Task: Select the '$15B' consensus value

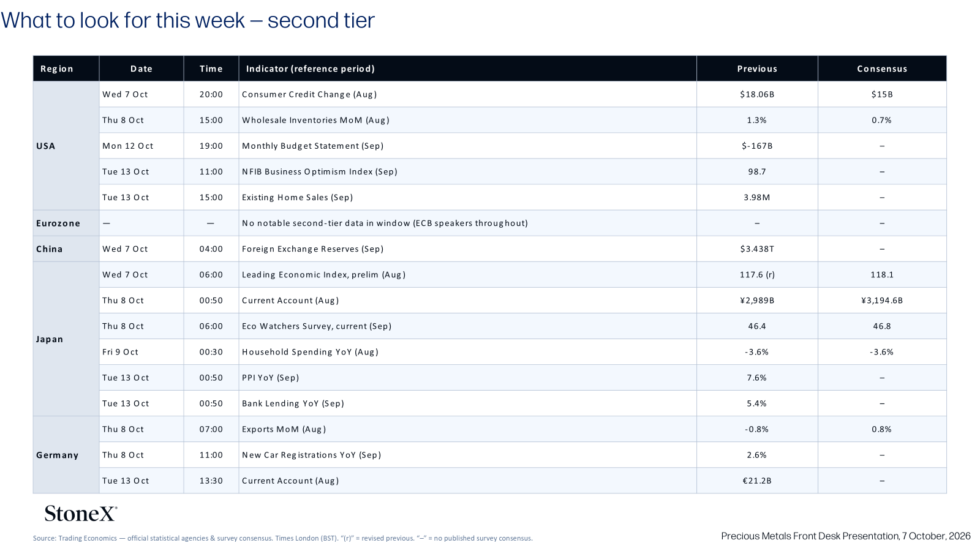Action: [x=882, y=94]
